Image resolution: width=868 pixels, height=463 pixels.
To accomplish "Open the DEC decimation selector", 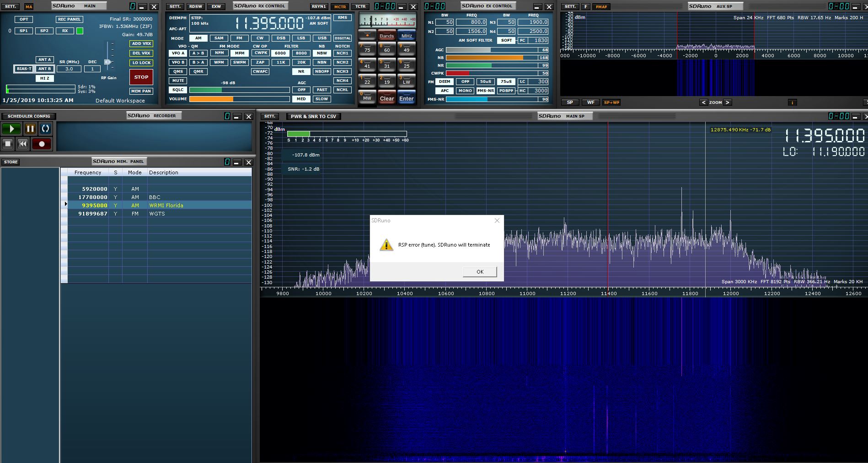I will (x=92, y=69).
